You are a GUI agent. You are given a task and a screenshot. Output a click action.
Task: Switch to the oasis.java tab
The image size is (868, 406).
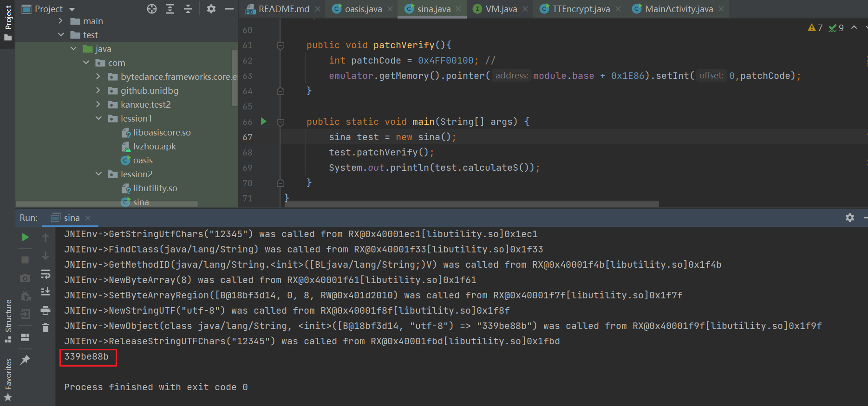click(x=363, y=9)
